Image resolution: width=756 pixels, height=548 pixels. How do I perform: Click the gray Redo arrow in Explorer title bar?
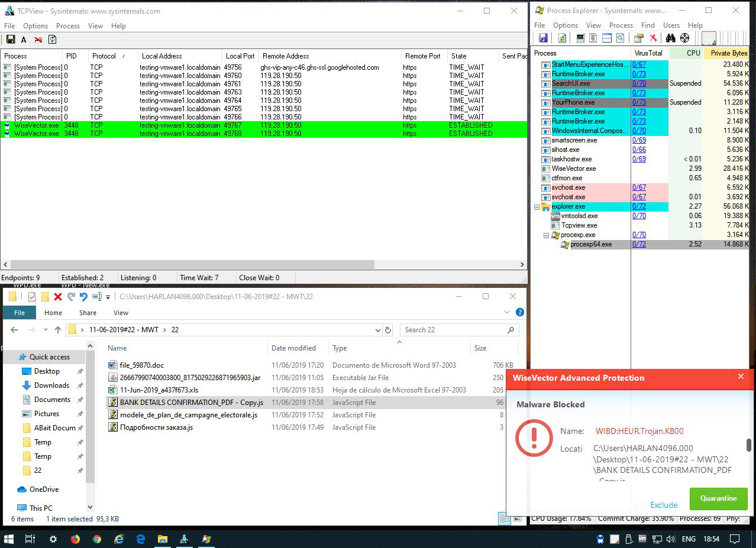pos(71,296)
